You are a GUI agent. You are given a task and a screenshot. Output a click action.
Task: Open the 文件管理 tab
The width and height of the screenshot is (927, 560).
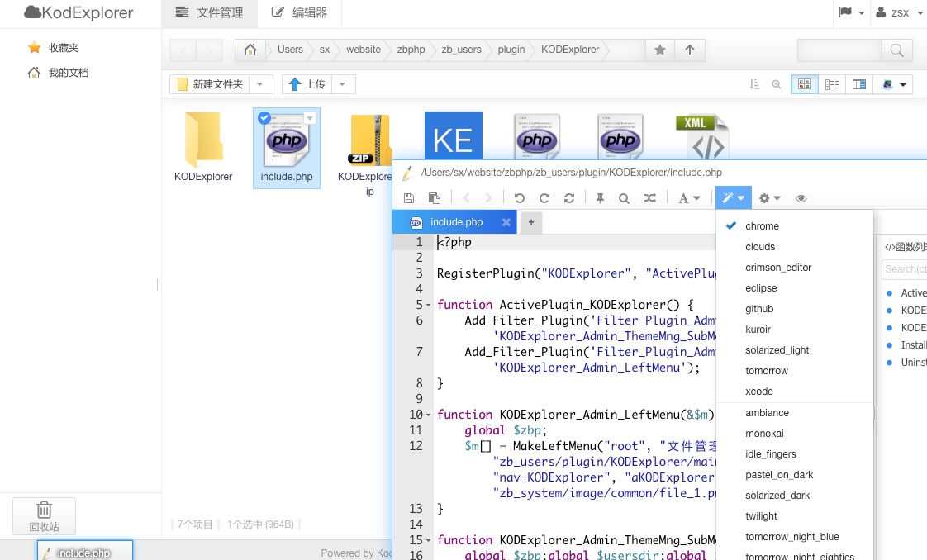(209, 12)
